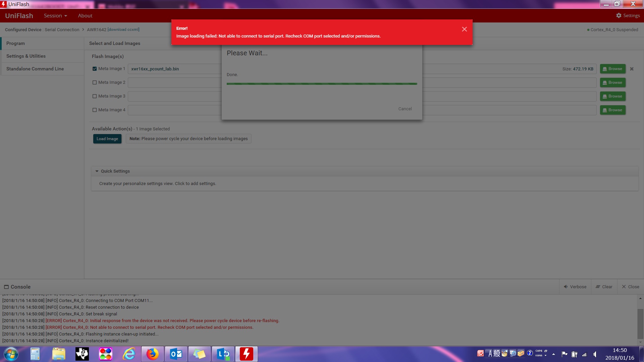Select Settings & Utilities sidebar tab

(26, 56)
